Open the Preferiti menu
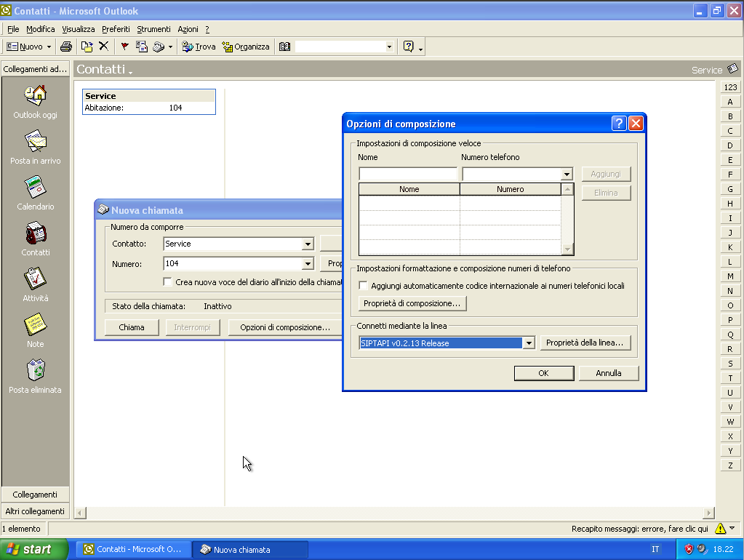Image resolution: width=744 pixels, height=560 pixels. (x=116, y=29)
